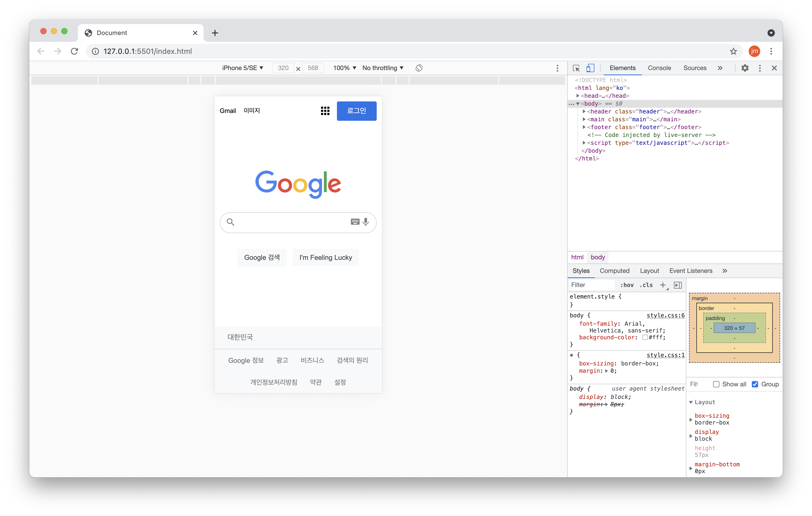Image resolution: width=812 pixels, height=516 pixels.
Task: Click the virtual keyboard icon
Action: coord(355,222)
